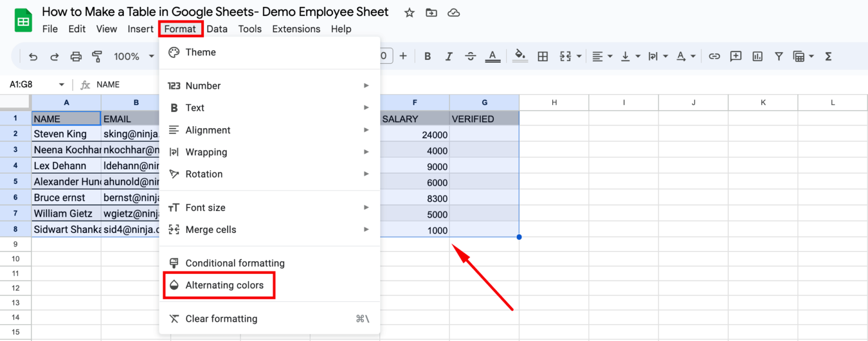The width and height of the screenshot is (868, 341).
Task: Apply Strikethrough formatting
Action: 471,56
